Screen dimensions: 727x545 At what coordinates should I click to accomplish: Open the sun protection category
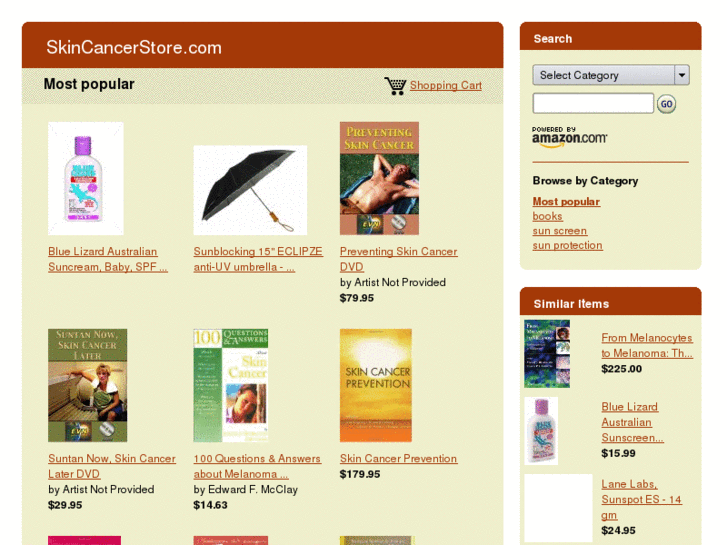pos(568,245)
